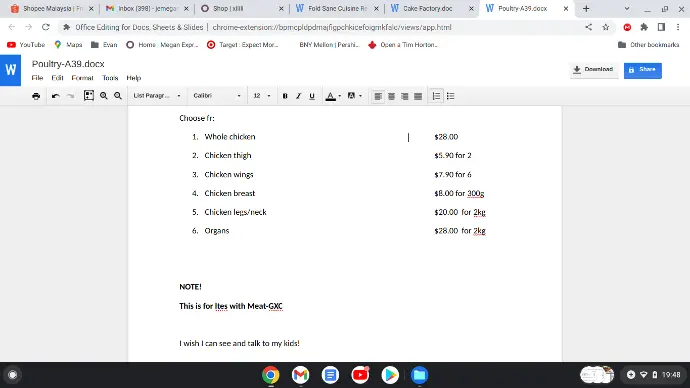Zoom out of the document
The width and height of the screenshot is (690, 388).
pyautogui.click(x=118, y=95)
